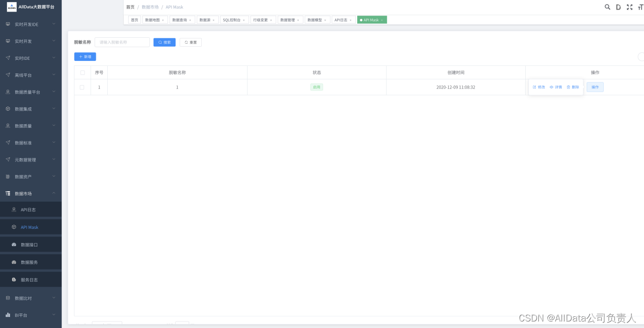Click the 实时开发 monitor icon in sidebar
644x328 pixels.
click(8, 41)
